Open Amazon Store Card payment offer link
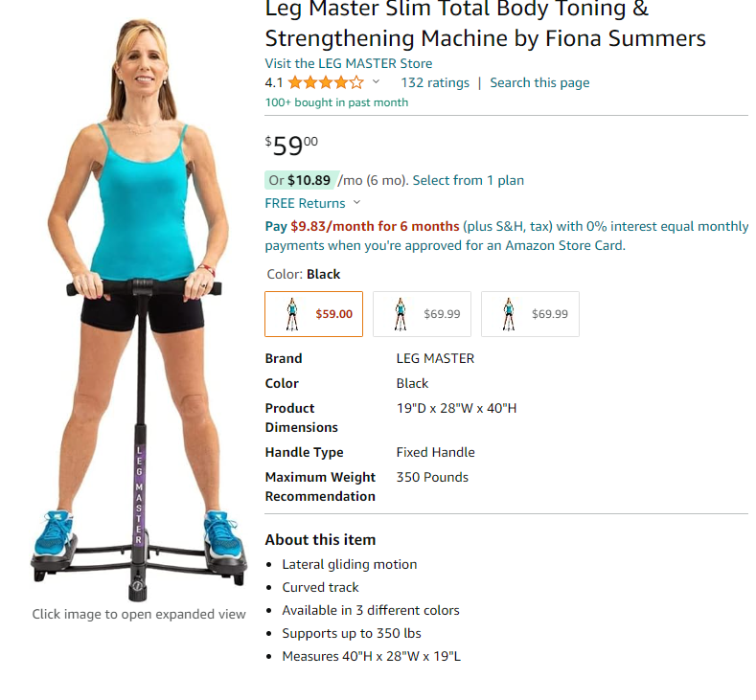This screenshot has height=700, width=756. (507, 237)
